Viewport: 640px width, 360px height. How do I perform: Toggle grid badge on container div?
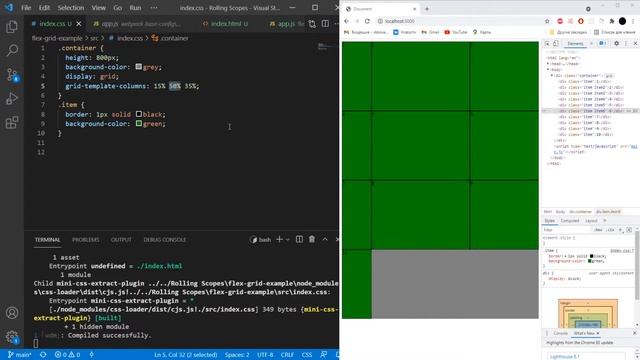(609, 76)
